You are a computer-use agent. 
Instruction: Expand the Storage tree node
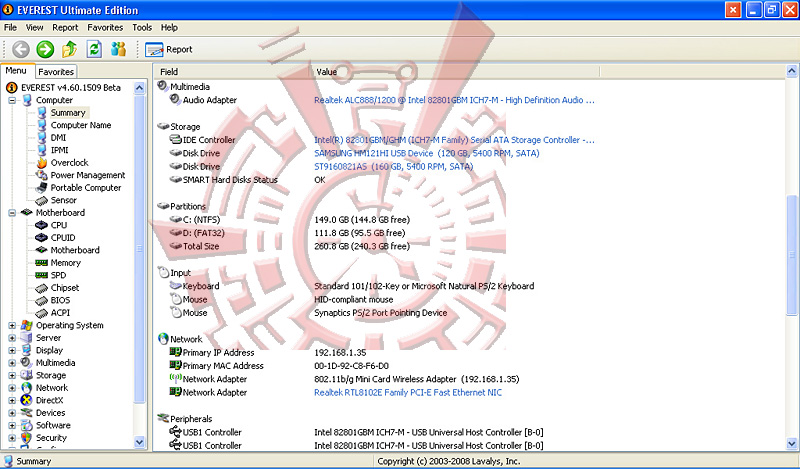coord(12,376)
